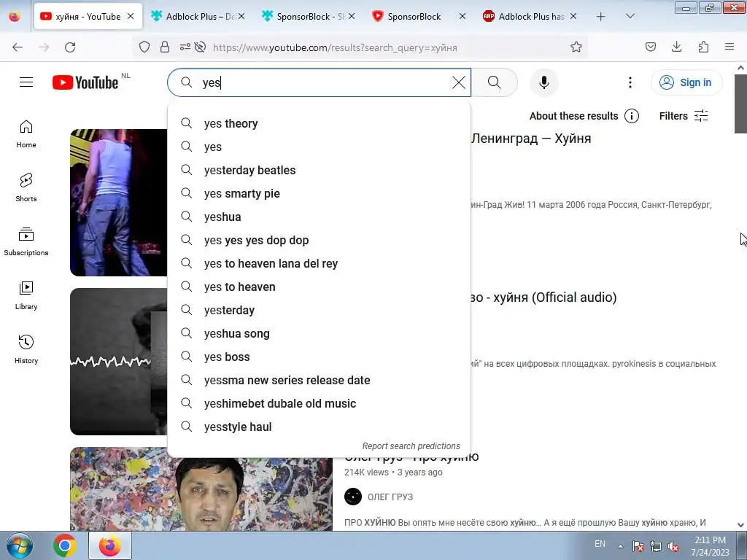Click the Firefox back arrow

pyautogui.click(x=18, y=47)
